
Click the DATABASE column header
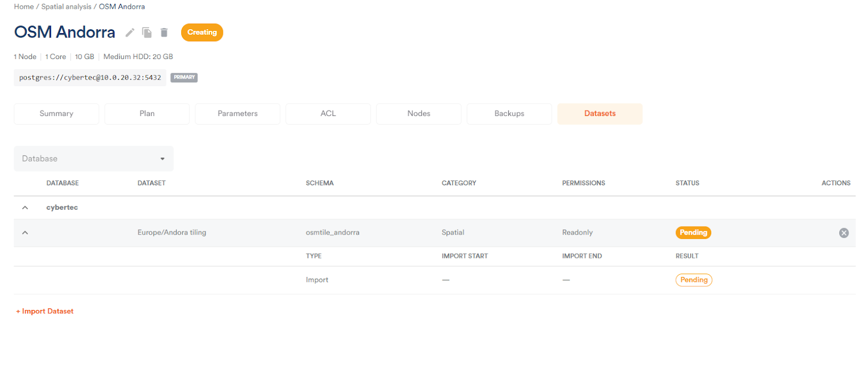[62, 183]
